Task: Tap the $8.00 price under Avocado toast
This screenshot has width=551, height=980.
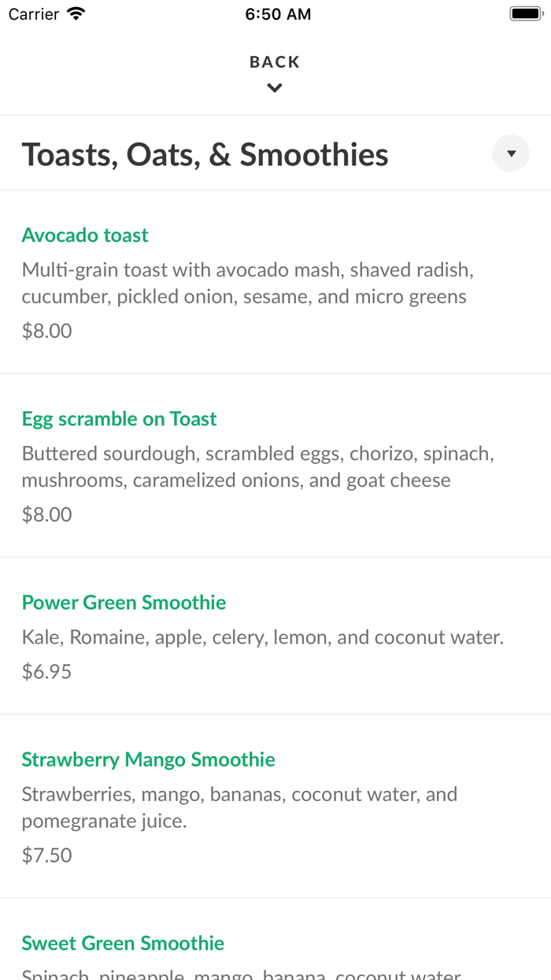Action: 46,330
